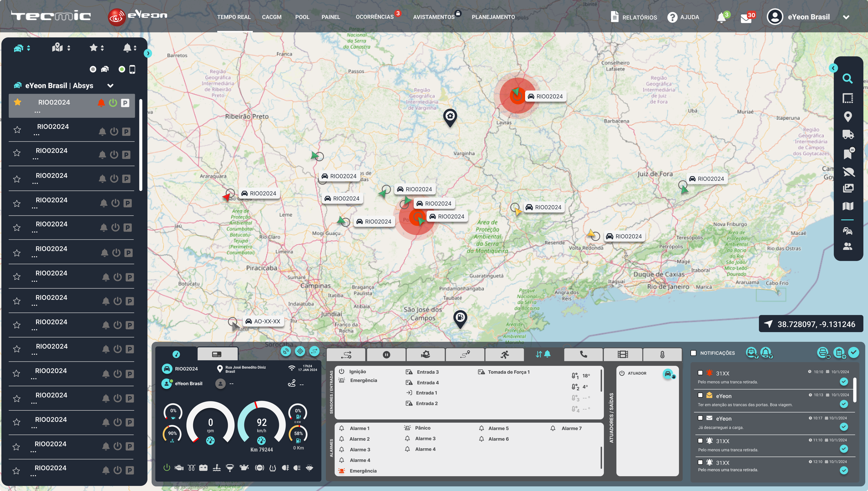
Task: Open the route tab in telemetry panel
Action: click(346, 355)
